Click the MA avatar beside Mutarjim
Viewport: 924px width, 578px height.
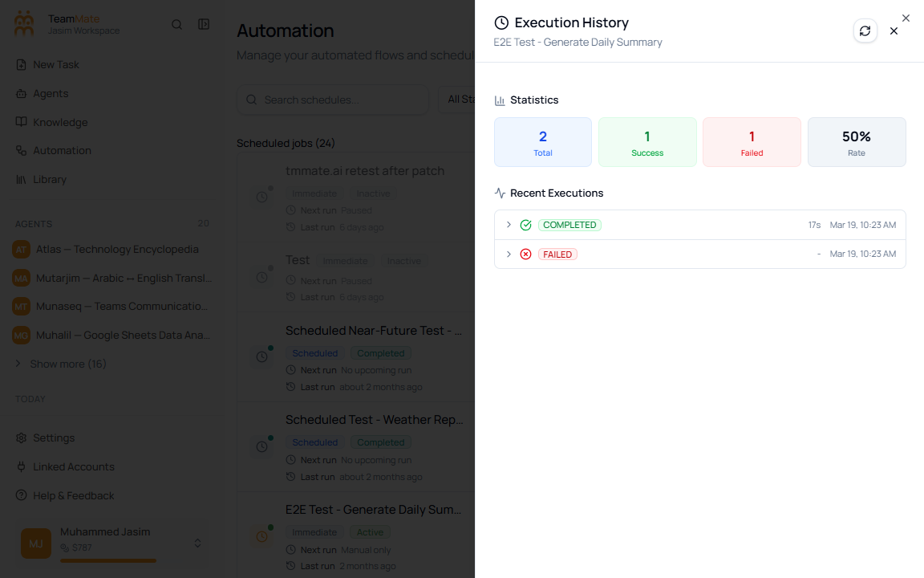point(21,278)
